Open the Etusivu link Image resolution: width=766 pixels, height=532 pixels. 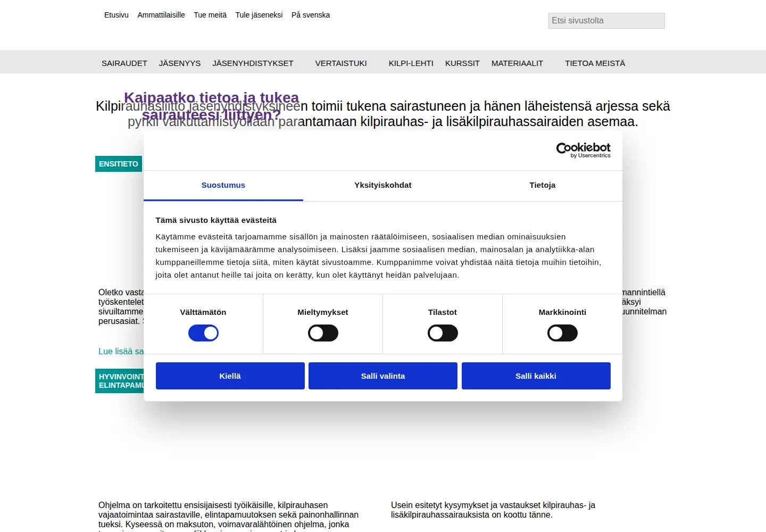coord(116,15)
